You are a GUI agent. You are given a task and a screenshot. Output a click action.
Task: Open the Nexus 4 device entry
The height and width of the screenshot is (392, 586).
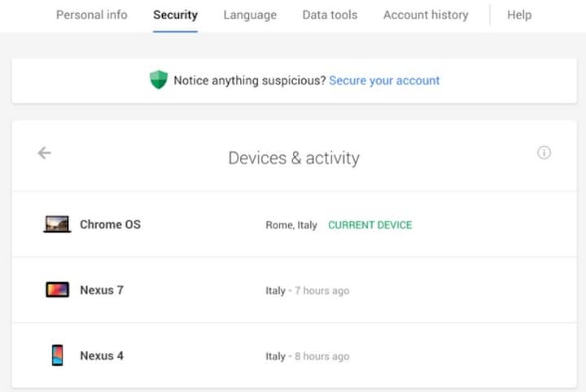coord(294,355)
